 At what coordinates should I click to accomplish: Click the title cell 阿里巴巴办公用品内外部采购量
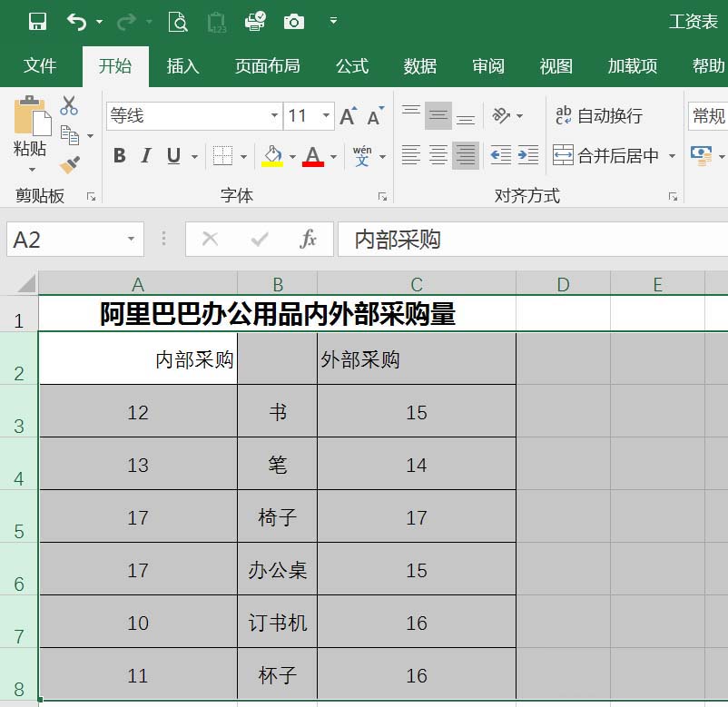(x=277, y=314)
